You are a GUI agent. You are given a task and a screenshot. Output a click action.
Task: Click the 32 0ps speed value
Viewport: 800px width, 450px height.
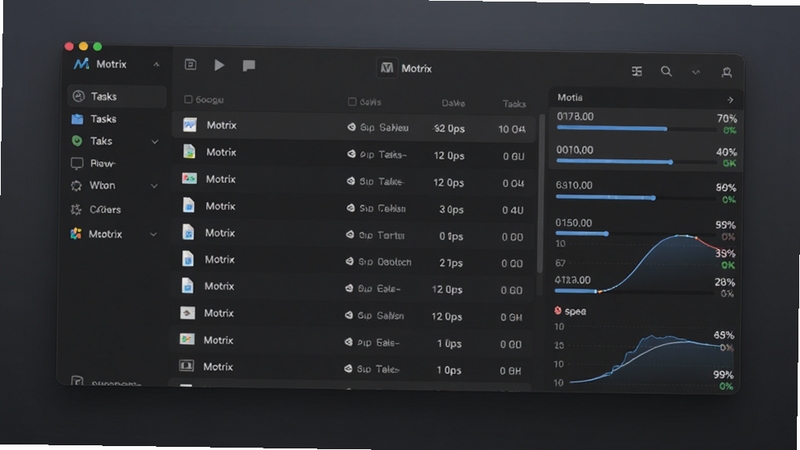(449, 129)
